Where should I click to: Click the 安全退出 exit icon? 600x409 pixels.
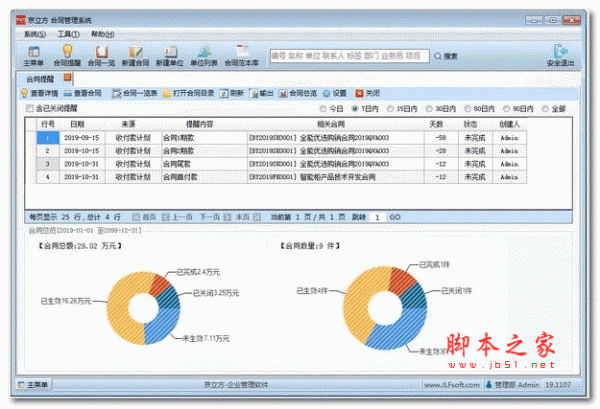point(561,56)
